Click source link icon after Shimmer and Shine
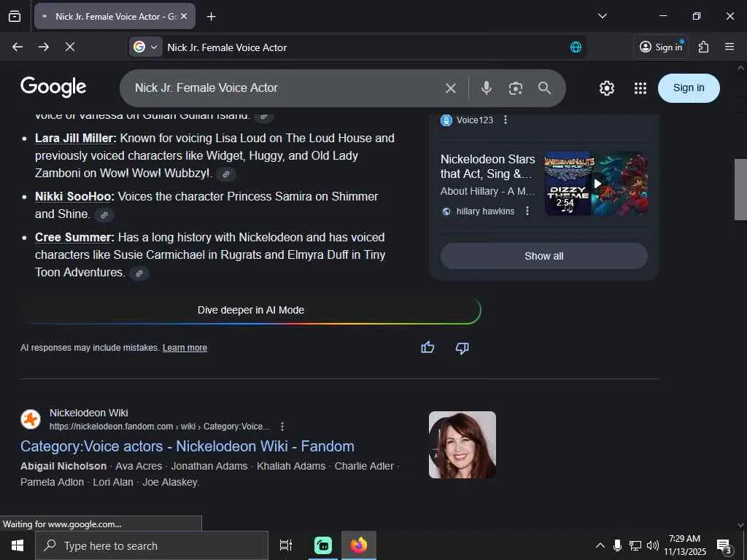This screenshot has width=747, height=560. (x=104, y=215)
